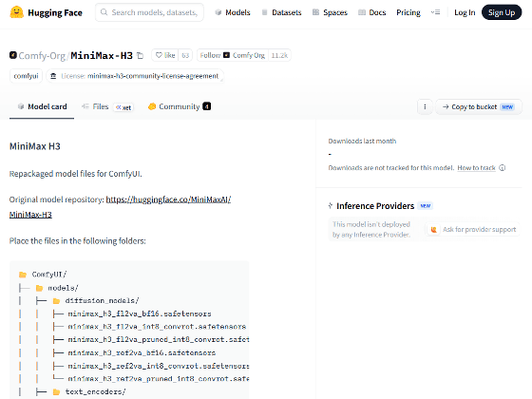Select minimax_h3_fl2va_int8_convrot.safetensors text

157,327
